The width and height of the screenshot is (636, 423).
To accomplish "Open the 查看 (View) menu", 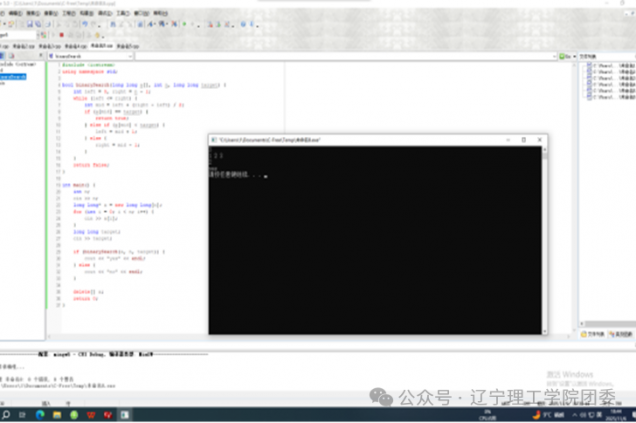I will pyautogui.click(x=51, y=13).
